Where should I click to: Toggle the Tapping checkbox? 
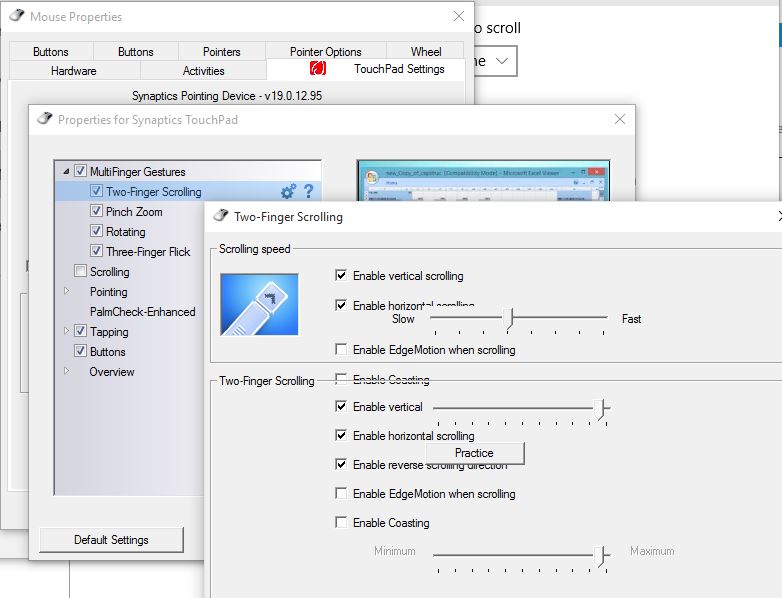80,331
